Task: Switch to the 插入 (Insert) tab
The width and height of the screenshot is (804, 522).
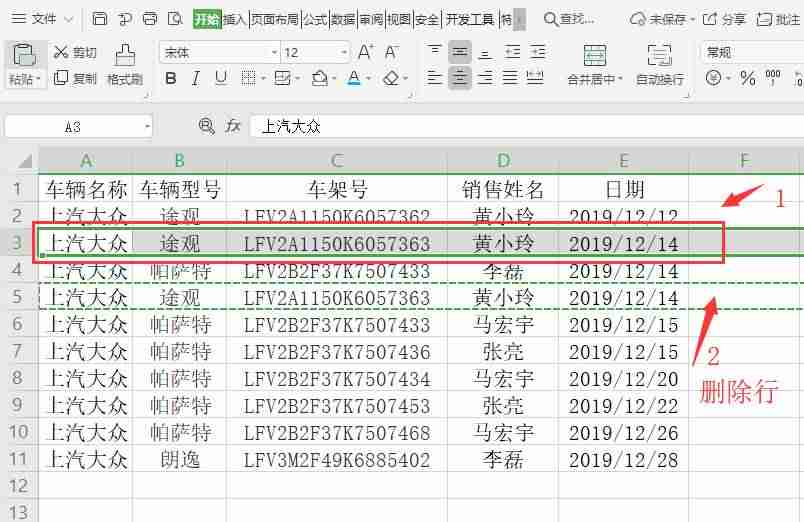Action: click(x=235, y=19)
